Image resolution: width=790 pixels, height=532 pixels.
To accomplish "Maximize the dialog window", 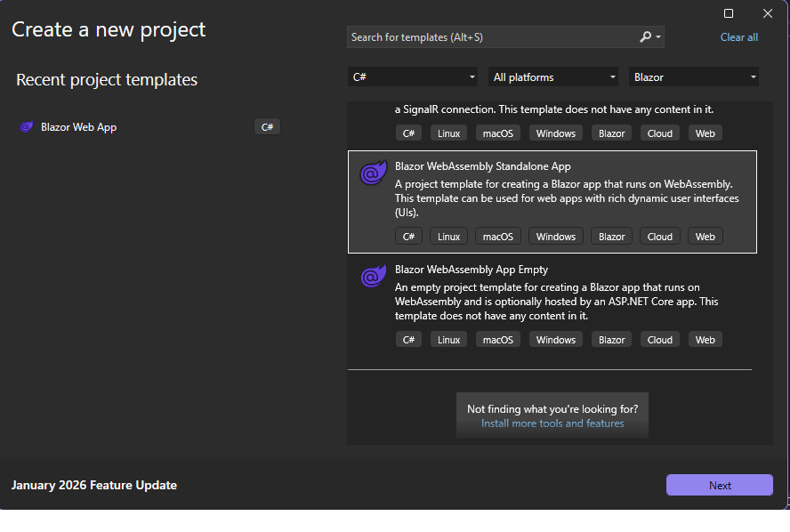I will 729,13.
